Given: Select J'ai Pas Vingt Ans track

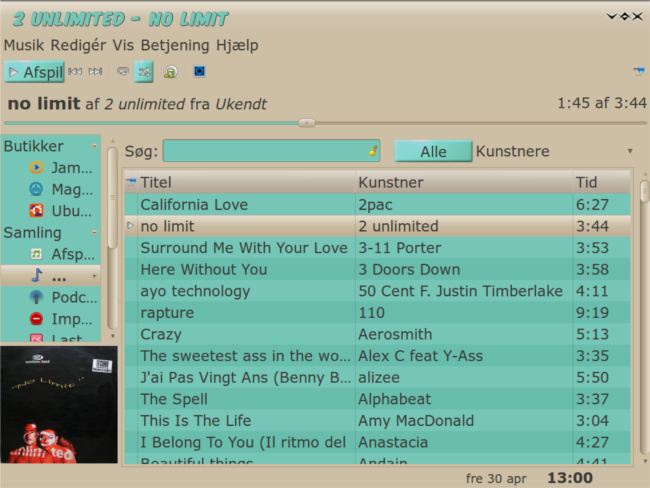Looking at the screenshot, I should tap(377, 377).
